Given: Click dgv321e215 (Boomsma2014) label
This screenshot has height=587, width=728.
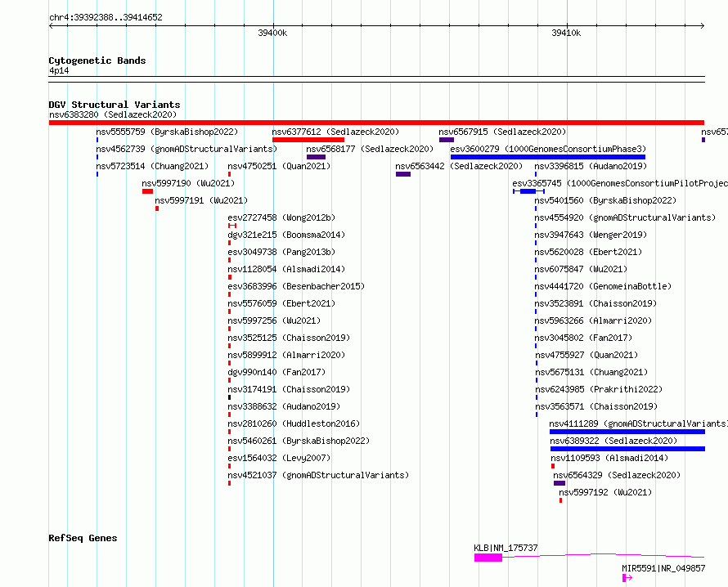Looking at the screenshot, I should tap(286, 235).
